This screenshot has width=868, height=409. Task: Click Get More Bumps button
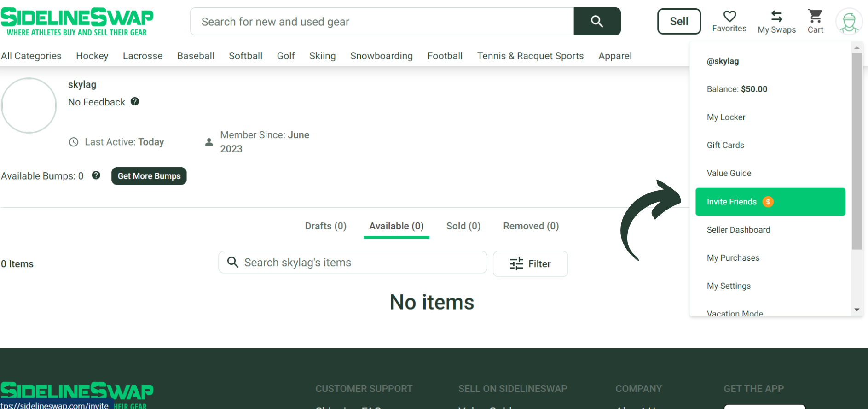(x=149, y=176)
